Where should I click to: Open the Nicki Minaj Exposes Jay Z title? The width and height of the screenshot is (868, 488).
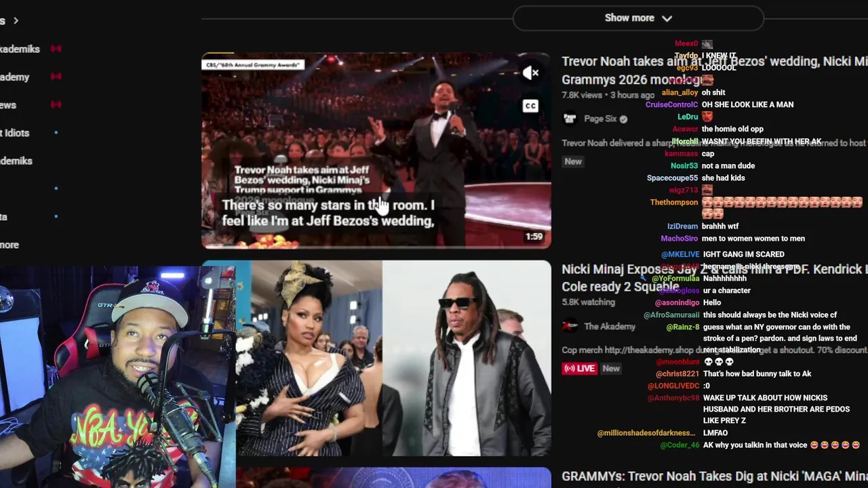point(715,278)
